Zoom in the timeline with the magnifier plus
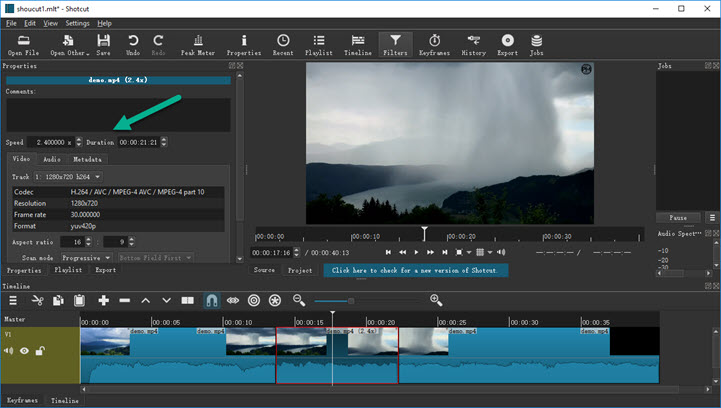The image size is (721, 408). click(436, 300)
